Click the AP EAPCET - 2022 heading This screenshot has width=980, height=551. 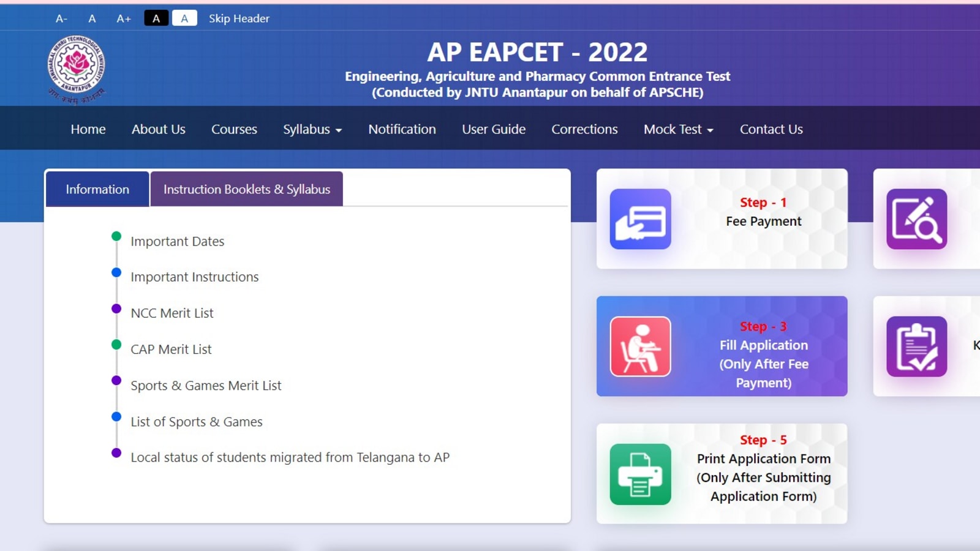pos(537,52)
